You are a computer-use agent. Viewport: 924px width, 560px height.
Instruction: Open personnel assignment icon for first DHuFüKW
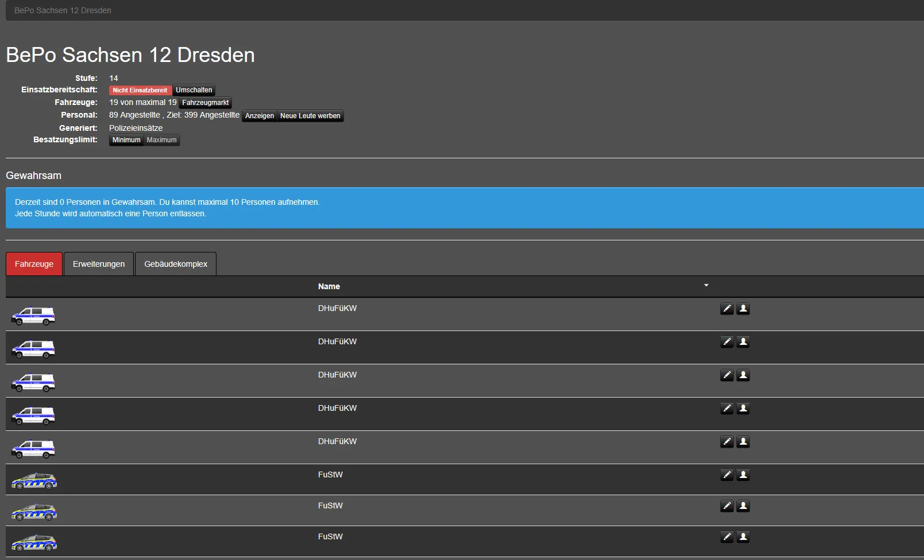(743, 309)
